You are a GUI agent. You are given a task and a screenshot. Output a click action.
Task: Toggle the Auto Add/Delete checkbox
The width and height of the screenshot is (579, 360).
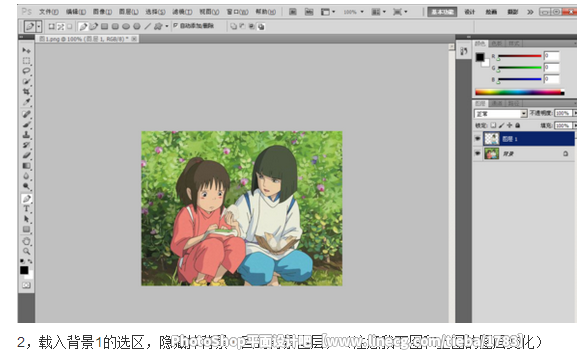click(175, 25)
